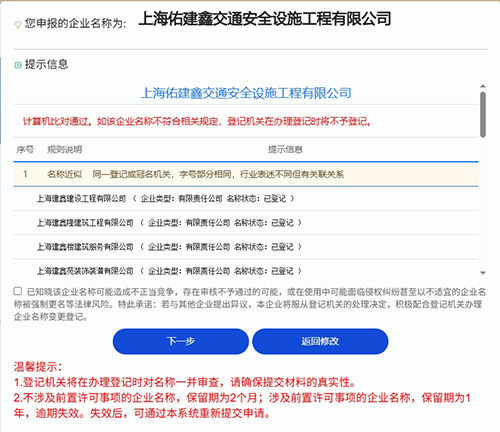Click the 序号 column header
This screenshot has height=432, width=500.
coord(25,150)
